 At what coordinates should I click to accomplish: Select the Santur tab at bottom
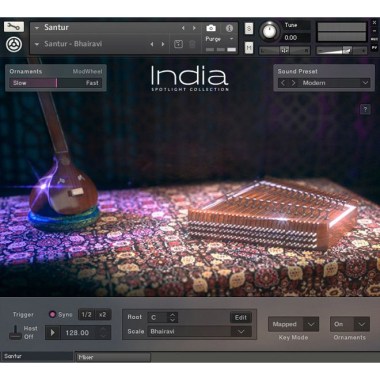pyautogui.click(x=37, y=356)
